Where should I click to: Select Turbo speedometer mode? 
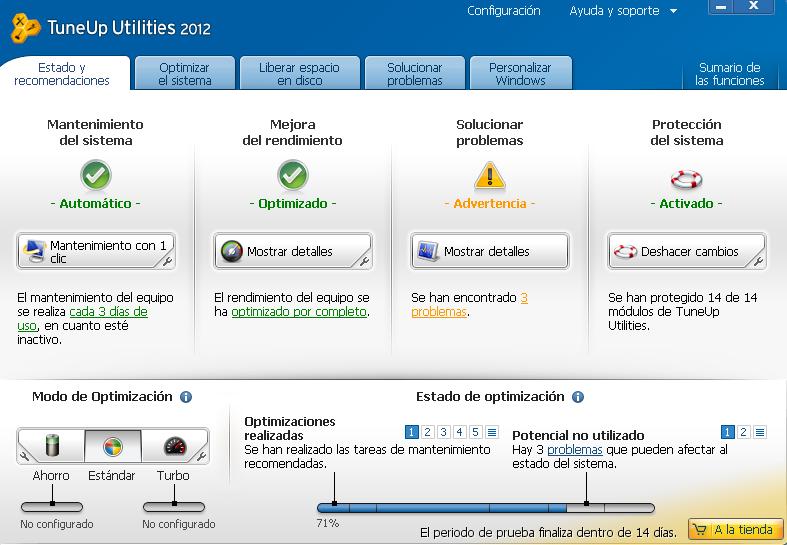(x=175, y=446)
